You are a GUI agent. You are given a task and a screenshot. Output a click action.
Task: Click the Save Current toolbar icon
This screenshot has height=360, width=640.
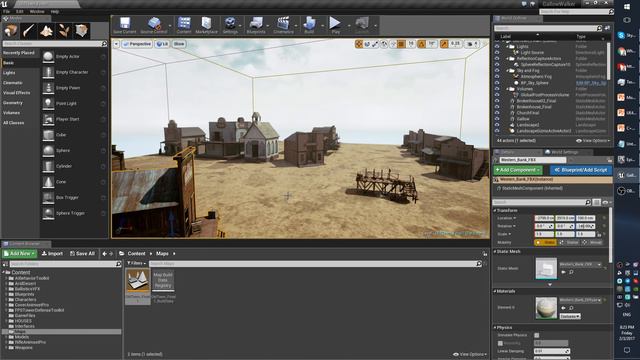pyautogui.click(x=124, y=25)
